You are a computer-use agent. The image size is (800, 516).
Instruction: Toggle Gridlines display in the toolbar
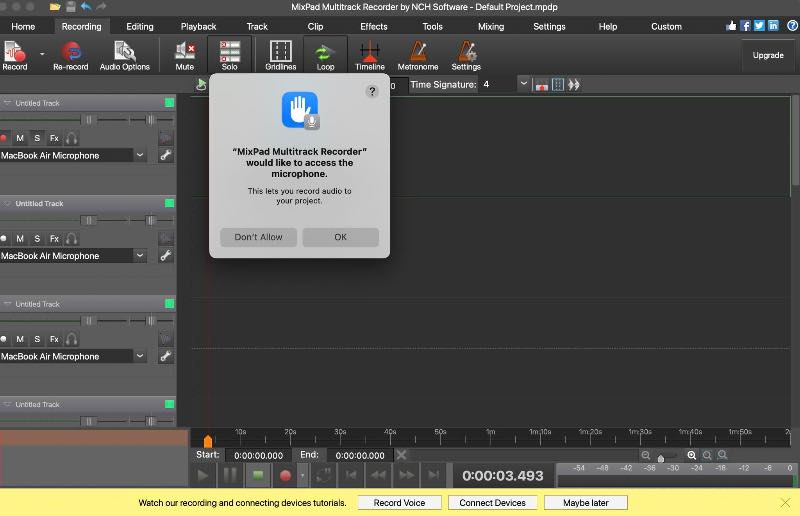point(281,53)
